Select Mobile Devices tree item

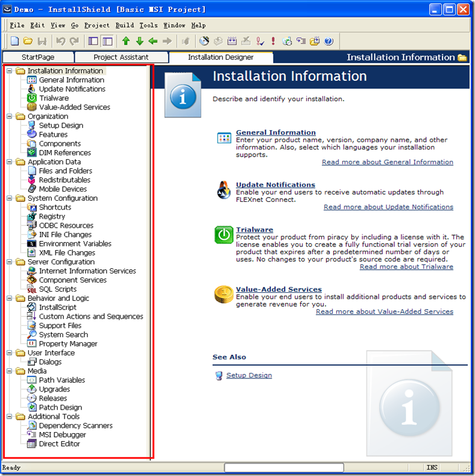coord(63,189)
